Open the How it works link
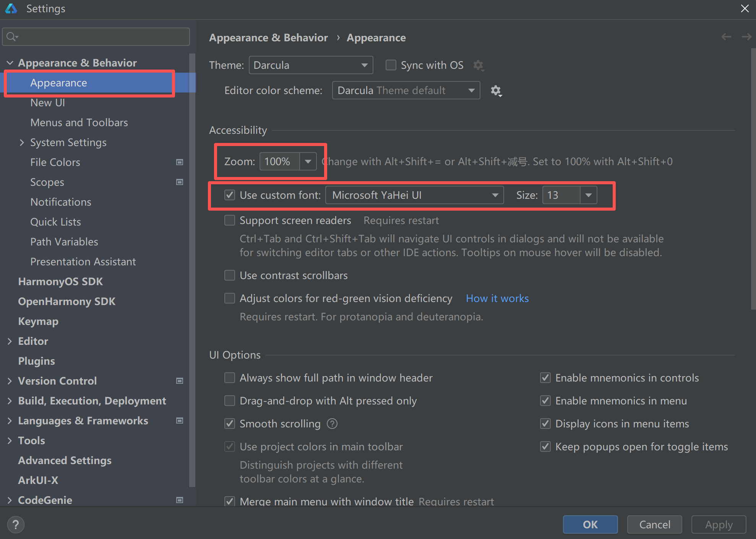Screen dimensions: 756x539 pos(497,298)
